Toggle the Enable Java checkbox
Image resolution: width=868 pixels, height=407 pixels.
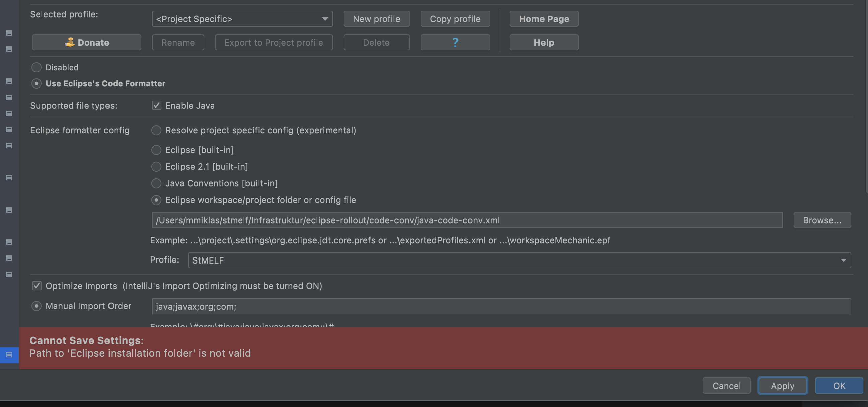tap(157, 106)
